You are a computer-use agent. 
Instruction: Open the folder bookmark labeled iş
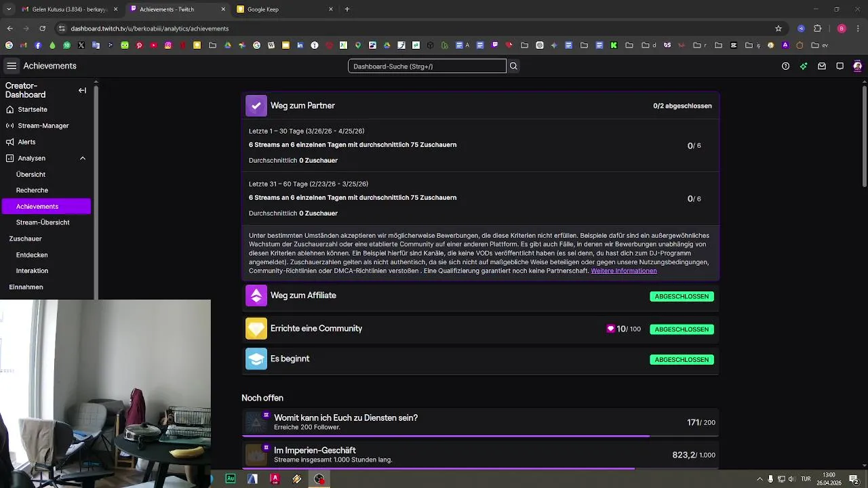[x=753, y=45]
